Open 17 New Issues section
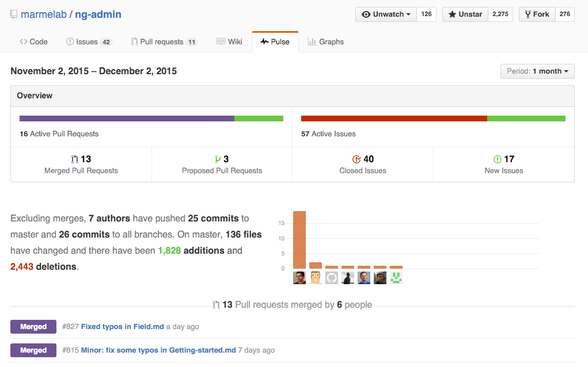588x367 pixels. 503,165
